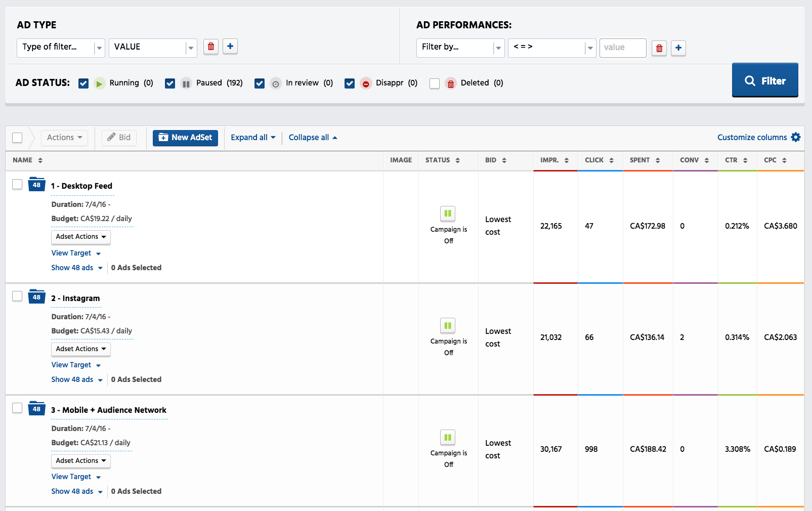Image resolution: width=812 pixels, height=511 pixels.
Task: Open Adset Actions for Desktop Feed
Action: tap(81, 237)
